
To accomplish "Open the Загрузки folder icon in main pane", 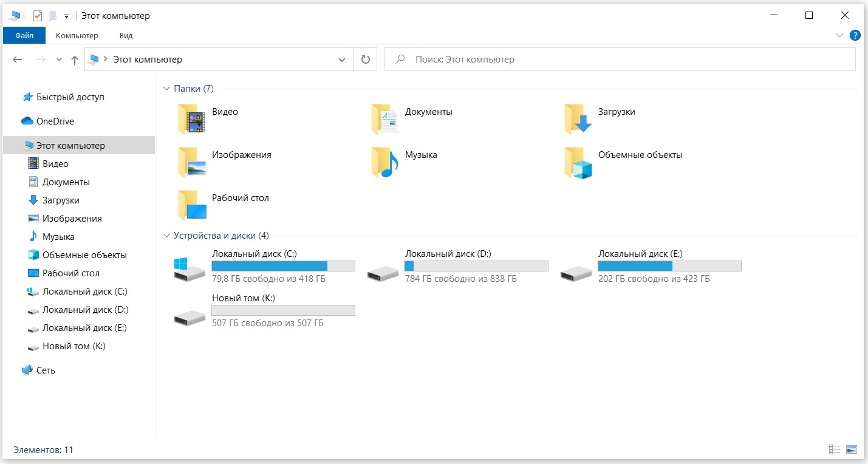I will [x=579, y=119].
